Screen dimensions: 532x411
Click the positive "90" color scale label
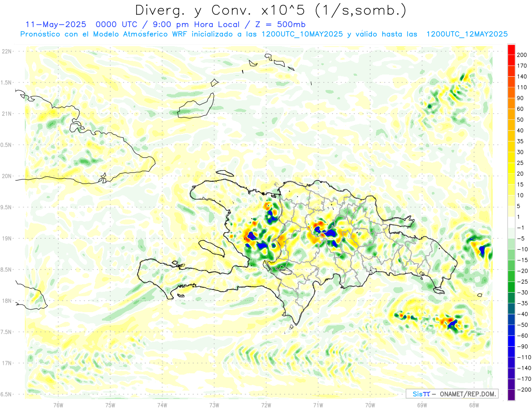click(x=520, y=98)
